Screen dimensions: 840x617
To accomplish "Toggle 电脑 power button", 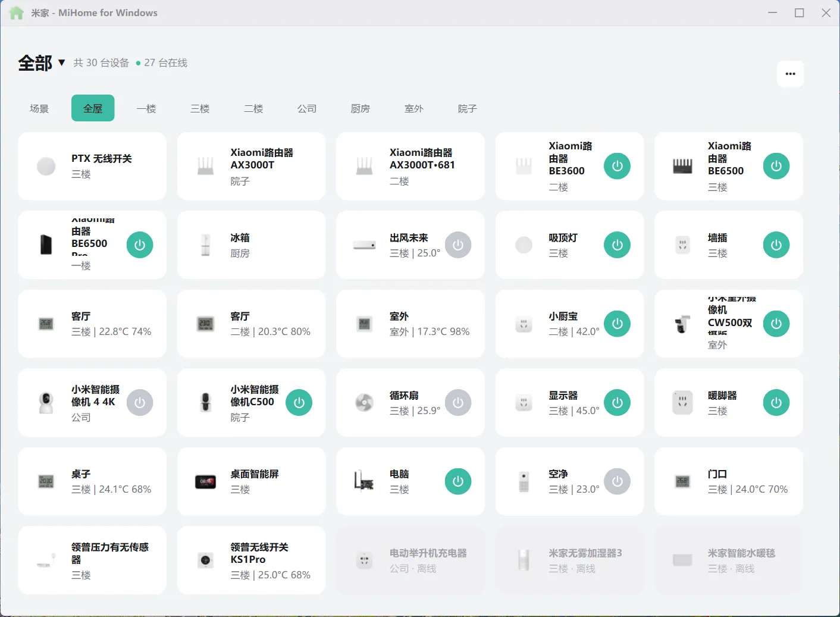I will (458, 481).
